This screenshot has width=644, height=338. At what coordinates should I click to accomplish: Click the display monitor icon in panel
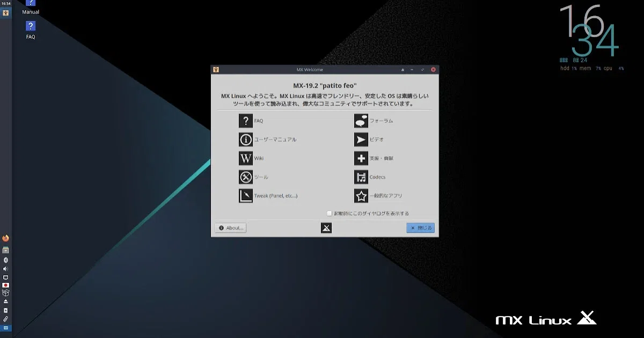6,277
